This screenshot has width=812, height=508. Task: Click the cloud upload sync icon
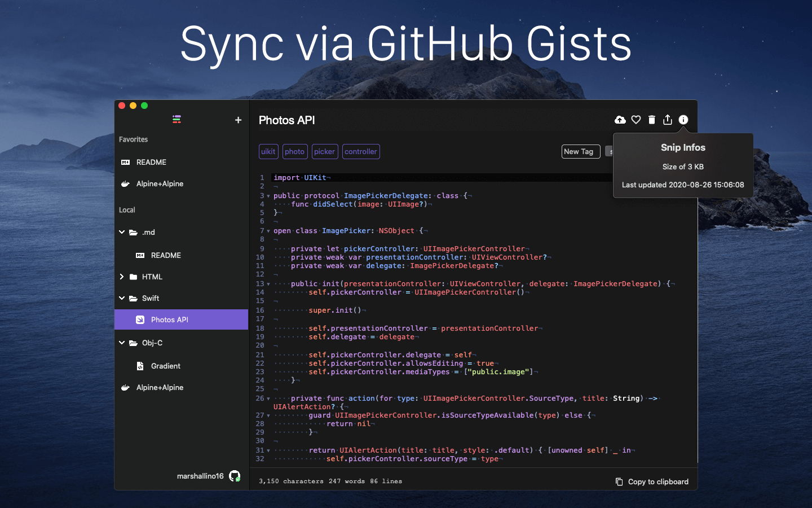620,120
